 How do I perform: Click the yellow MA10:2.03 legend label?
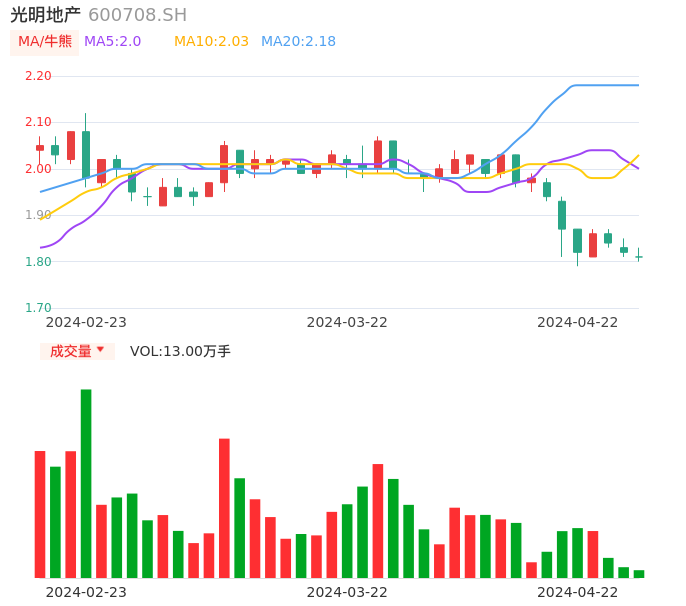click(x=211, y=42)
